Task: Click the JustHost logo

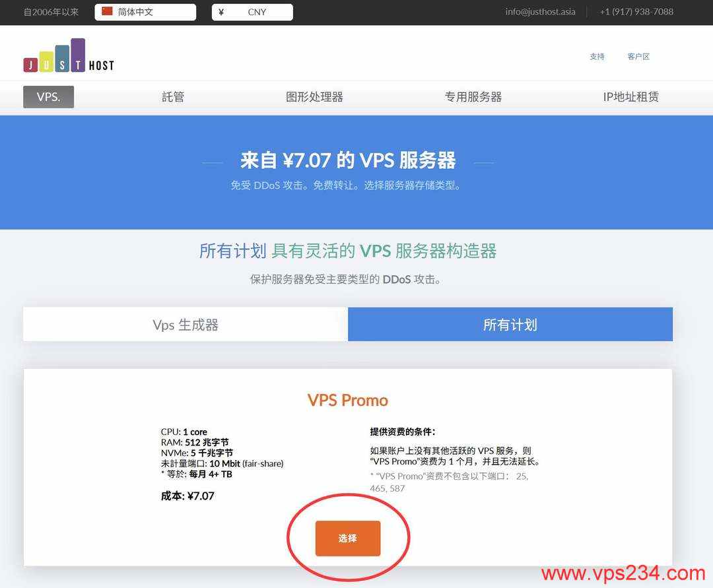Action: pos(69,55)
